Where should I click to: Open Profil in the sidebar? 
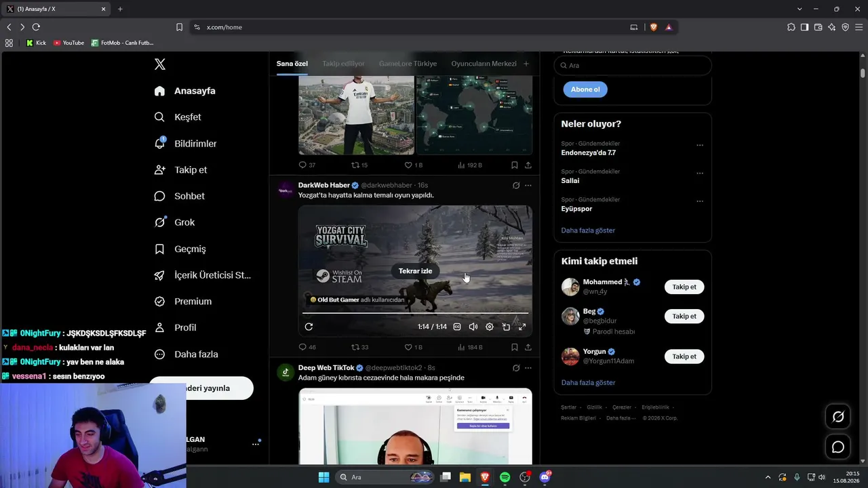176,327
